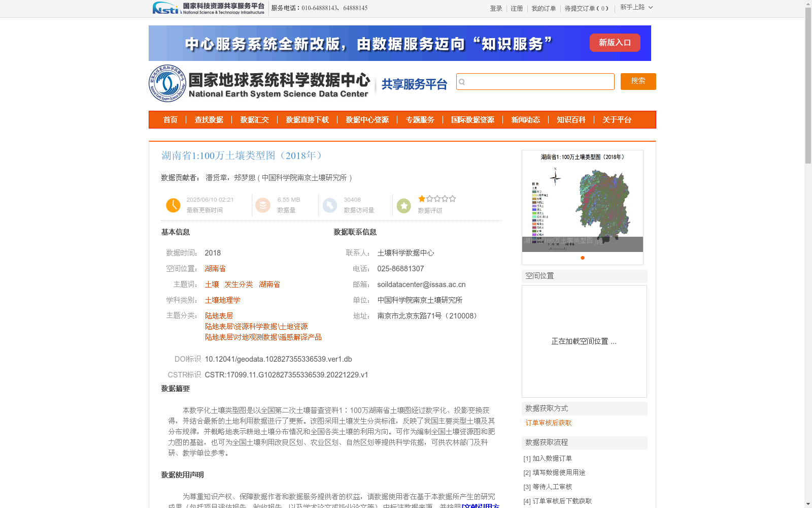Screen dimensions: 812x508
Task: Open 我的订单 link
Action: [x=544, y=9]
